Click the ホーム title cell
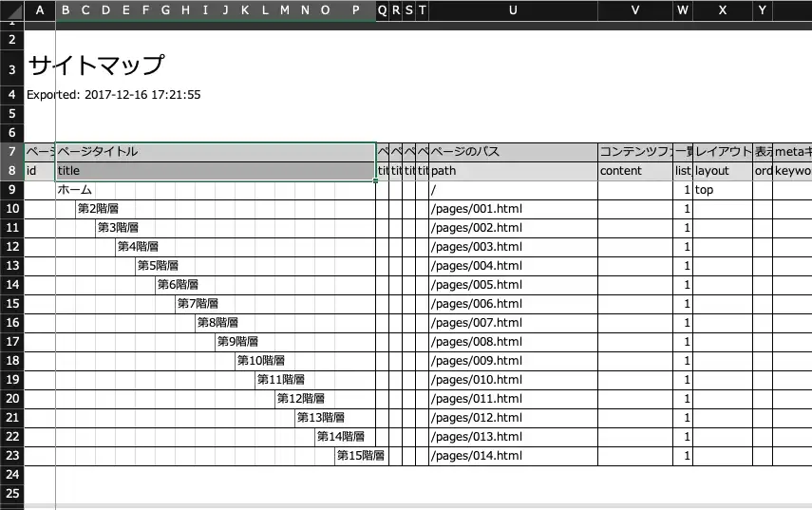 pos(74,190)
